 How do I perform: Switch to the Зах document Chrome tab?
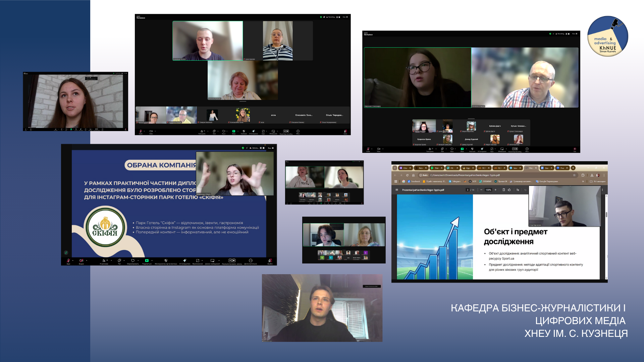[547, 168]
